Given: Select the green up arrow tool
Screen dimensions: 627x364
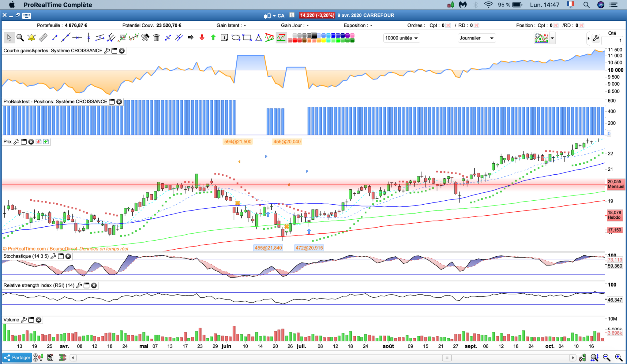Looking at the screenshot, I should (213, 38).
